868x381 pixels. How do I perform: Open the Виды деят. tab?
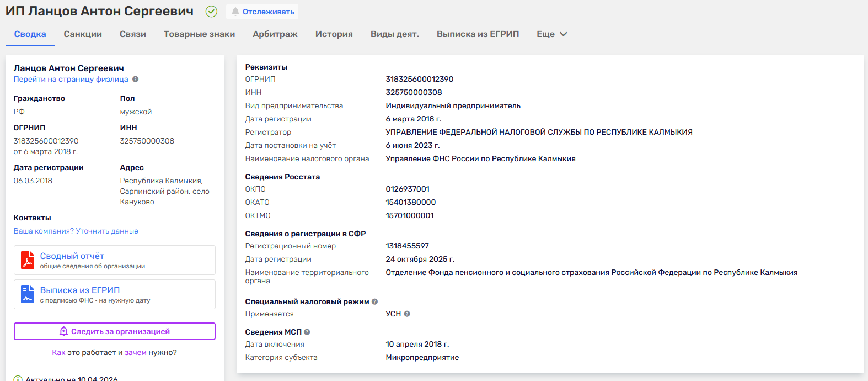(395, 34)
